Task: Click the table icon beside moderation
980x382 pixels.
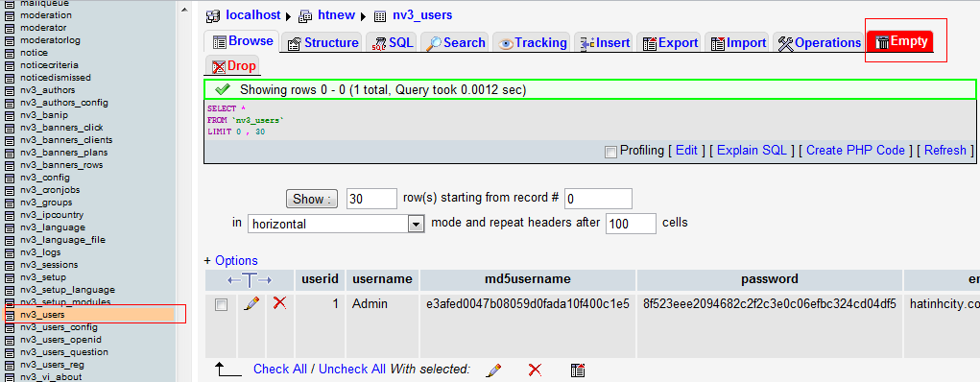Action: (10, 15)
